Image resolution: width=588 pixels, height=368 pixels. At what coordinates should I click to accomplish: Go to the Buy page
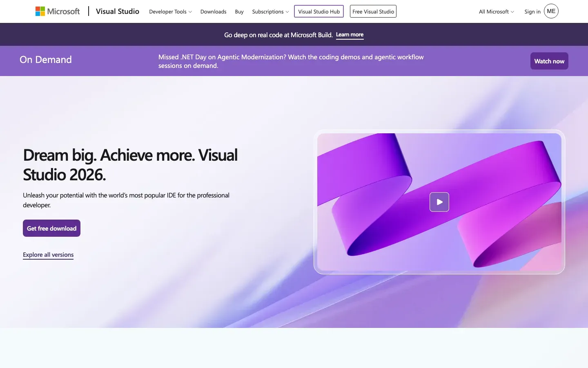point(239,11)
